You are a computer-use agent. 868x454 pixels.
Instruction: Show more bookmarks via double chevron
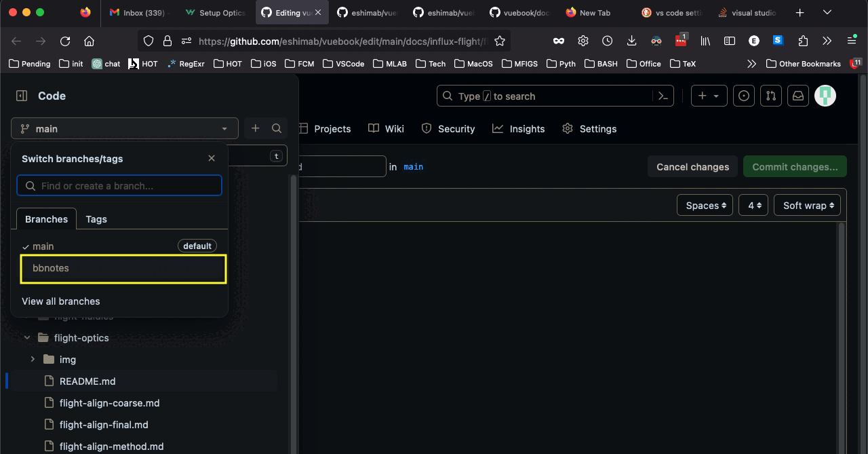pyautogui.click(x=751, y=64)
